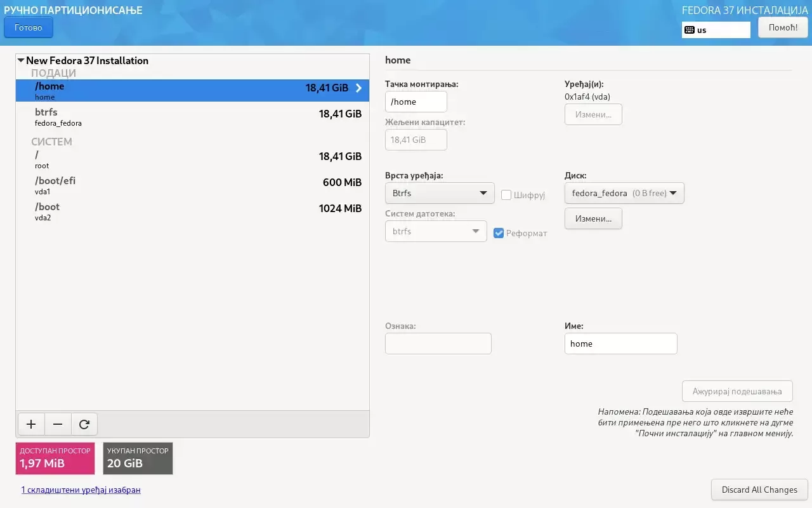Click the Помоћ! help button
This screenshot has height=508, width=812.
pyautogui.click(x=782, y=27)
